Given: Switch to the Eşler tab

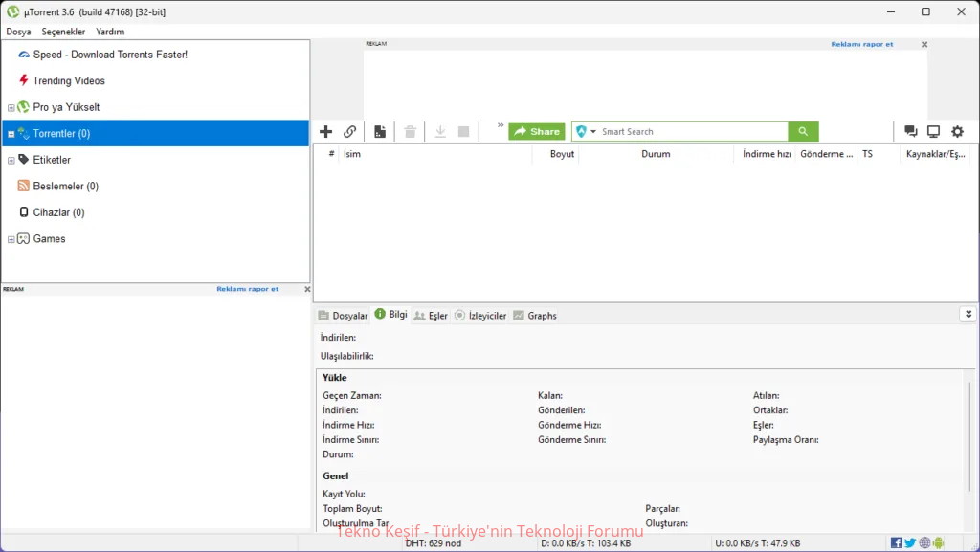Looking at the screenshot, I should pos(432,316).
